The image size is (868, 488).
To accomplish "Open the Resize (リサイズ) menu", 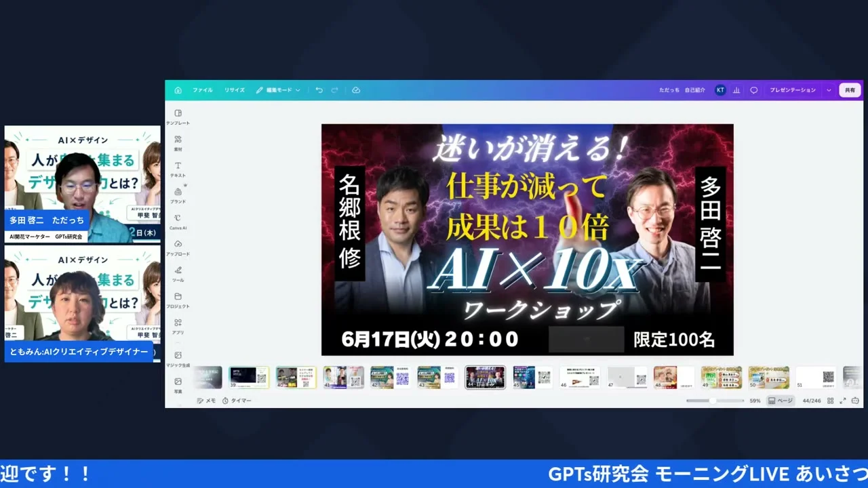I will click(235, 90).
